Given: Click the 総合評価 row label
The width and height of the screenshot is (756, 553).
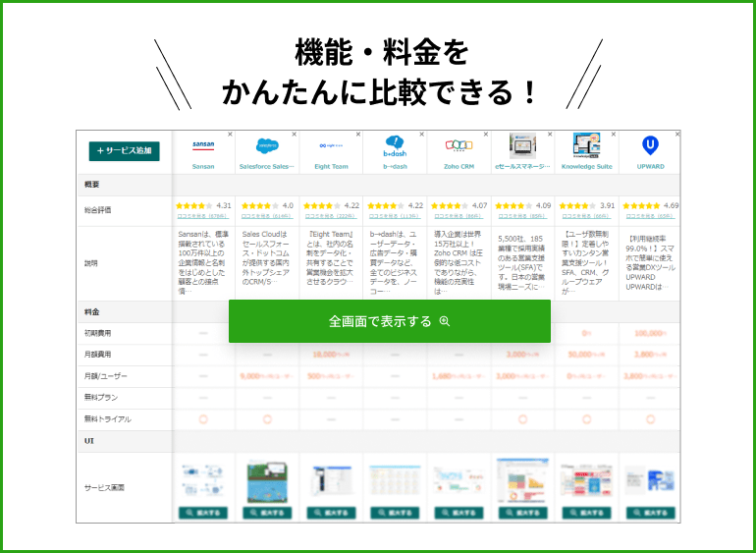Looking at the screenshot, I should pos(98,210).
